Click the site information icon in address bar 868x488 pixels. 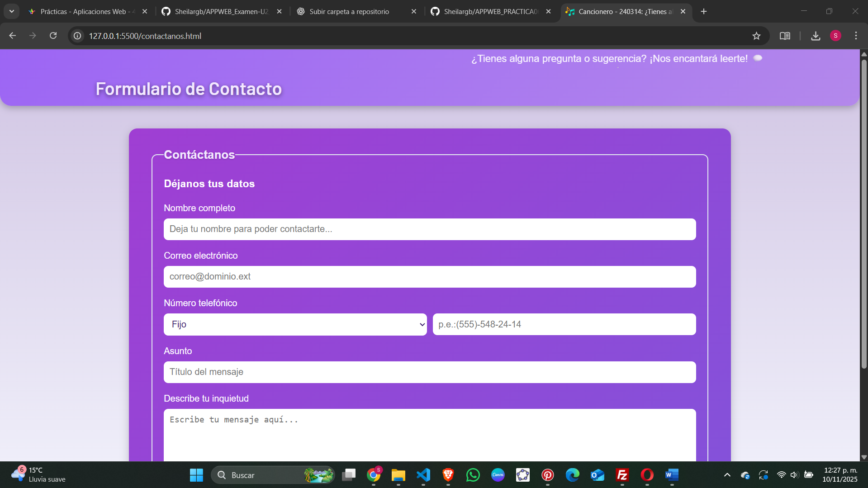click(x=78, y=36)
